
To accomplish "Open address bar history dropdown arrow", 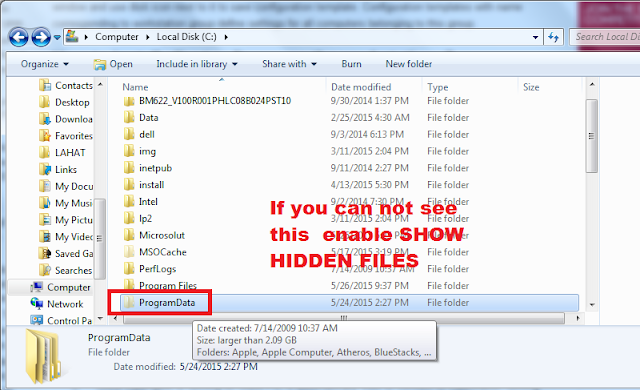I will tap(536, 37).
